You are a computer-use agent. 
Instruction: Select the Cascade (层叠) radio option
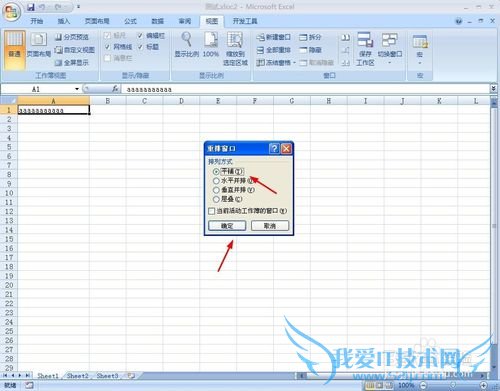click(216, 199)
